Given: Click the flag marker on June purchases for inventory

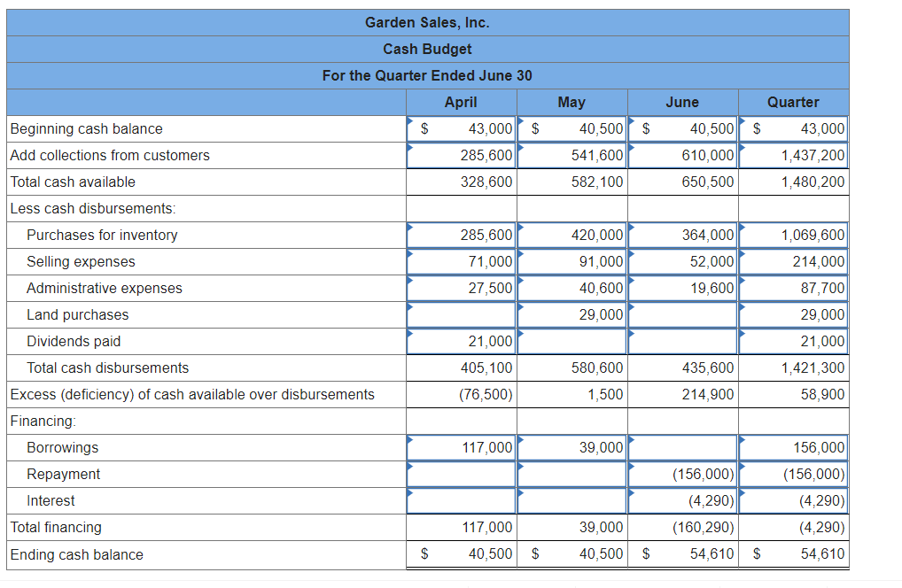Looking at the screenshot, I should [631, 228].
